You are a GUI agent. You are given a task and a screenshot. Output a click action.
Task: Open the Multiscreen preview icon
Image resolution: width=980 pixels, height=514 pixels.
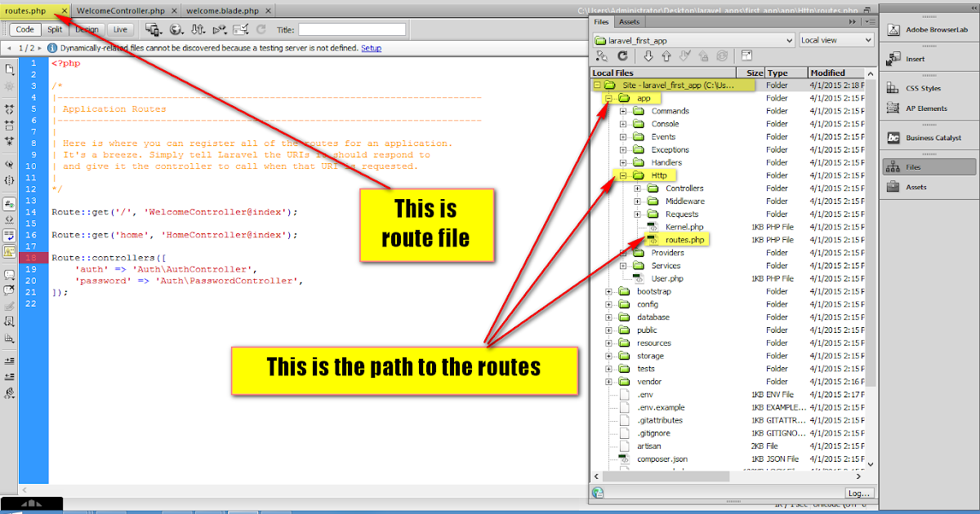153,29
